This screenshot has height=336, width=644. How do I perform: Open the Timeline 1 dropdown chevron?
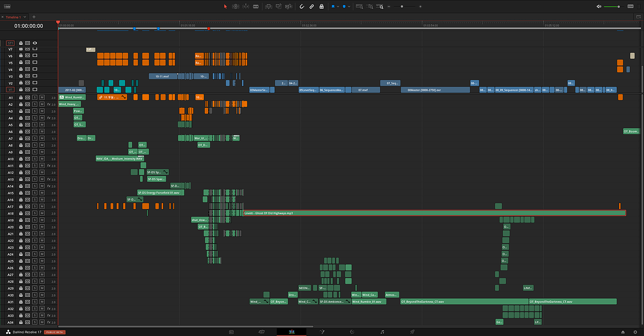point(25,17)
